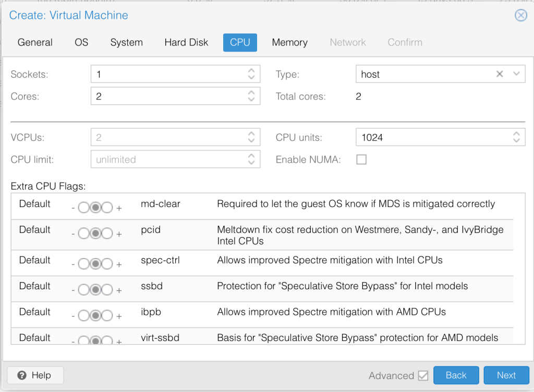
Task: Open the Hard Disk tab
Action: tap(186, 42)
